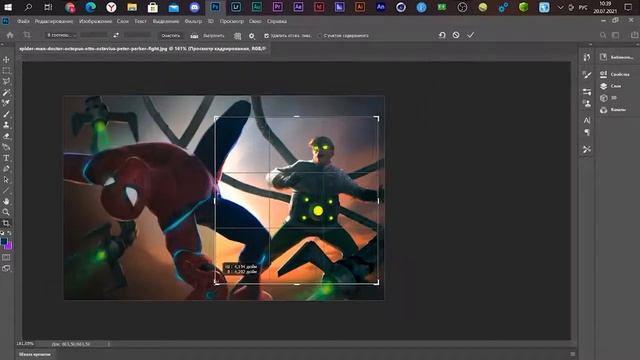The height and width of the screenshot is (360, 640).
Task: Open the Справка menu
Action: pyautogui.click(x=277, y=21)
